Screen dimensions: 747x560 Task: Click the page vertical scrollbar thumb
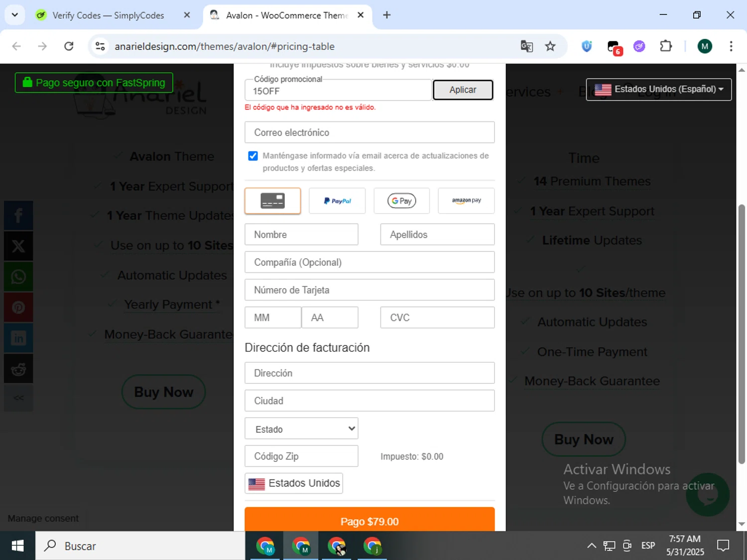742,334
